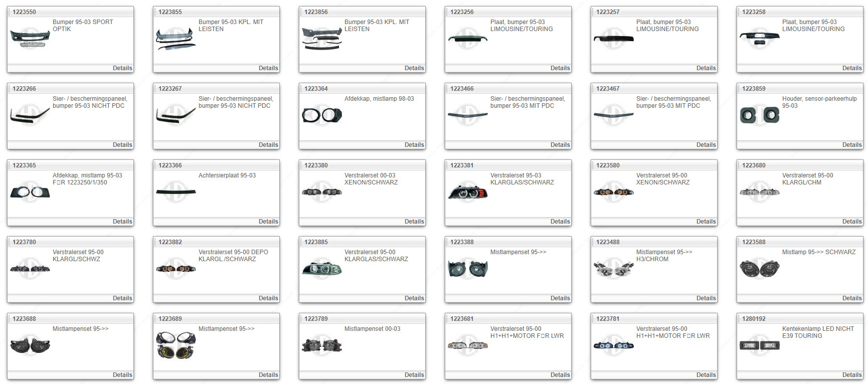868x385 pixels.
Task: Open Details for product 1223488
Action: click(x=706, y=298)
